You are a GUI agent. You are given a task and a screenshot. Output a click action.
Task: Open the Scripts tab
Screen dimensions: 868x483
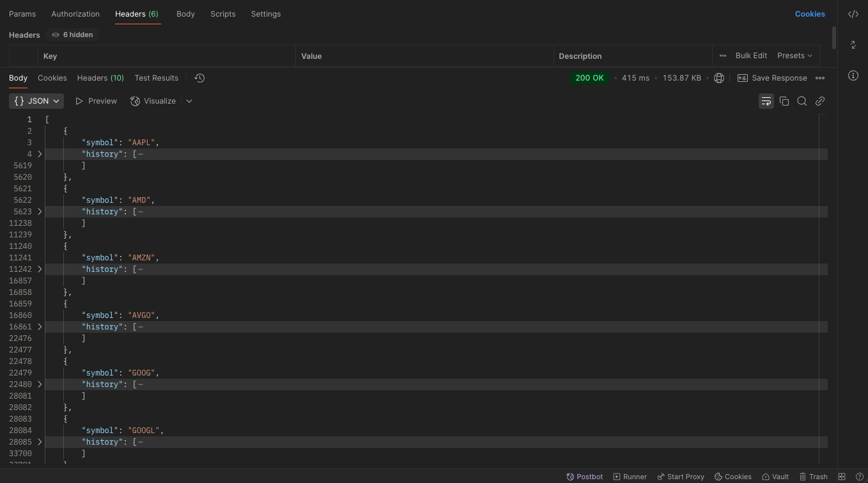[x=223, y=14]
